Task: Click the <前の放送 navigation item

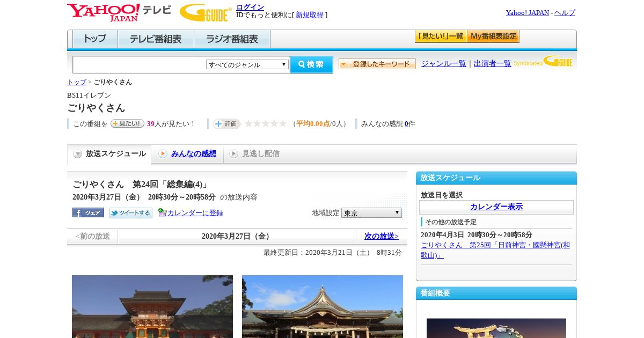Action: (x=93, y=236)
